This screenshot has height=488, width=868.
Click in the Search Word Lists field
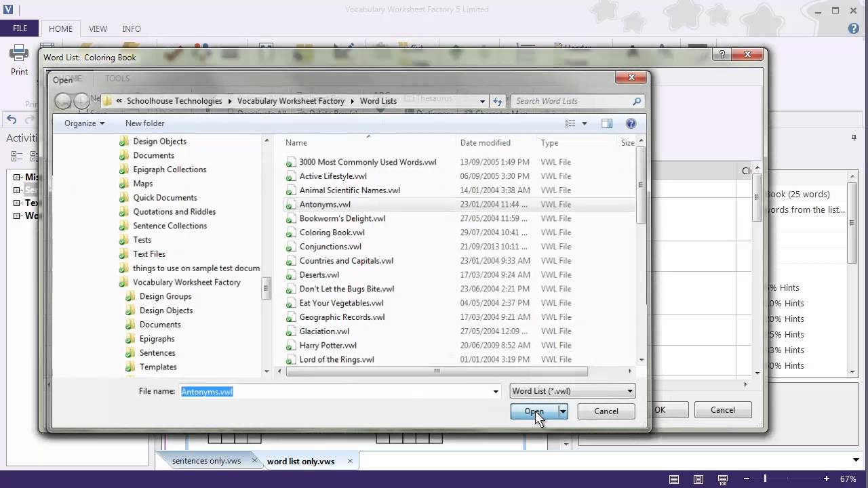[x=572, y=101]
